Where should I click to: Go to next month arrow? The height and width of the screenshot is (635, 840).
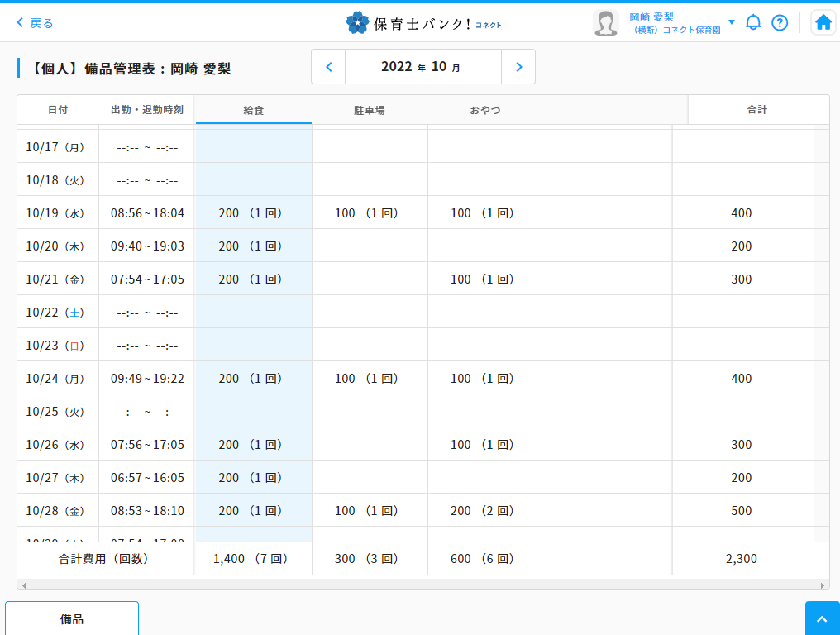pos(518,67)
